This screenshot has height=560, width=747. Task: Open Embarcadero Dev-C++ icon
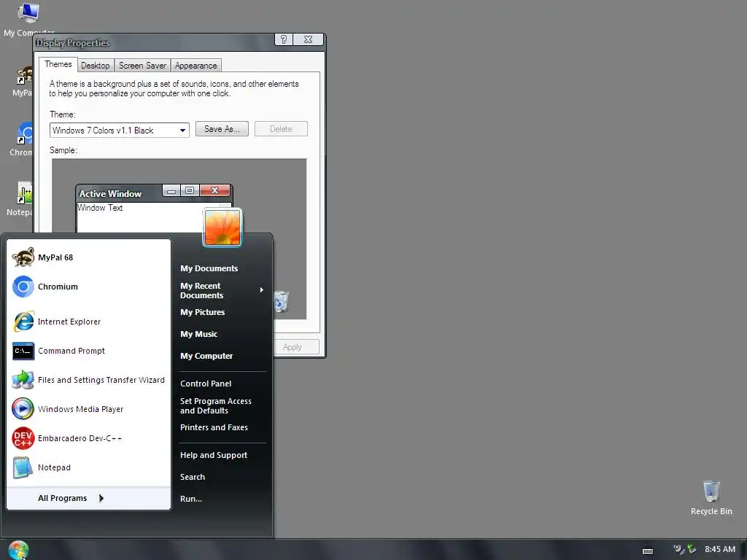[23, 438]
